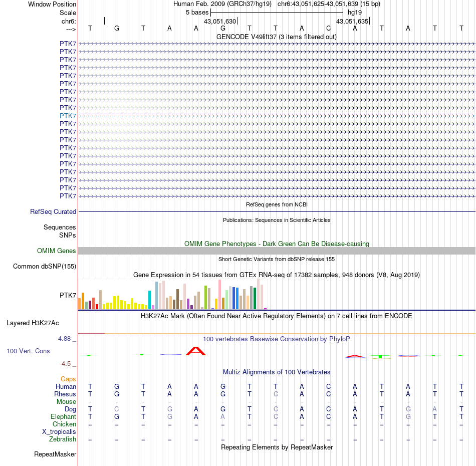
Task: Click the light-blue highlighted PTK7 transcript label
Action: [x=68, y=116]
